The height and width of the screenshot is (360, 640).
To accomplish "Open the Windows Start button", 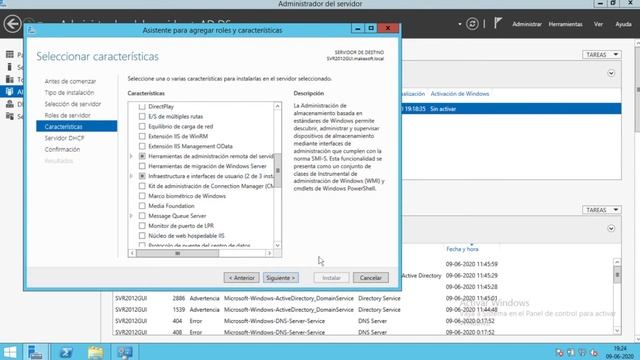I will (x=10, y=352).
